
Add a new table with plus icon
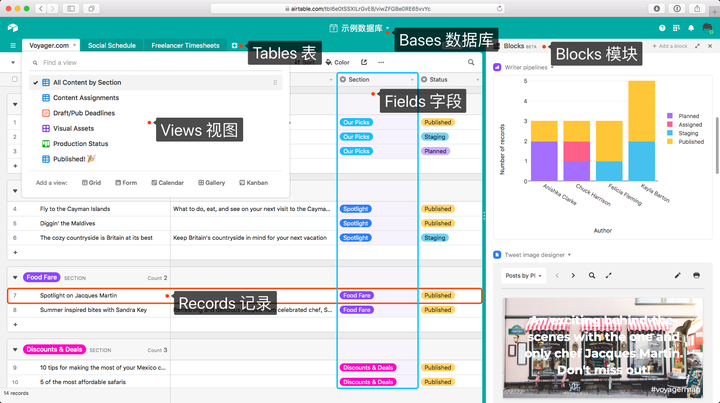[x=234, y=45]
